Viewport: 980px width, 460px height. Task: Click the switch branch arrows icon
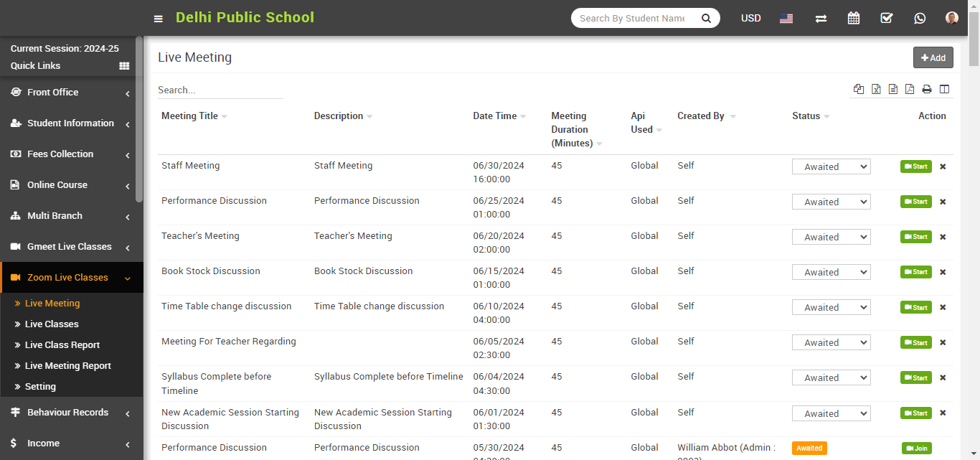coord(821,19)
